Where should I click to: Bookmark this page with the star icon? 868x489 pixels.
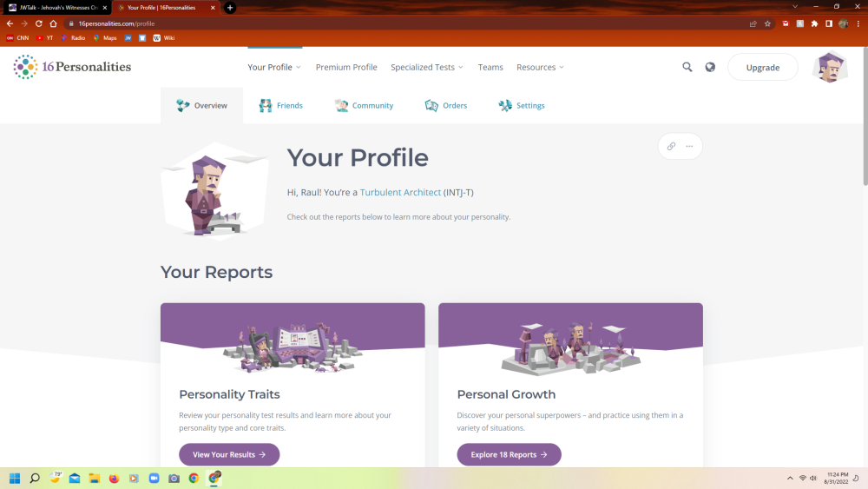tap(767, 23)
